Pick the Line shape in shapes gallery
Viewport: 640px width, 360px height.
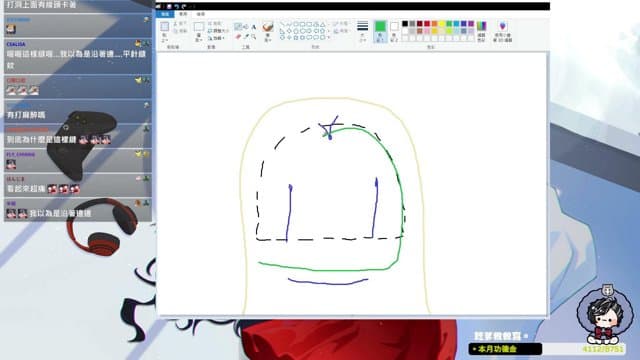pos(282,24)
